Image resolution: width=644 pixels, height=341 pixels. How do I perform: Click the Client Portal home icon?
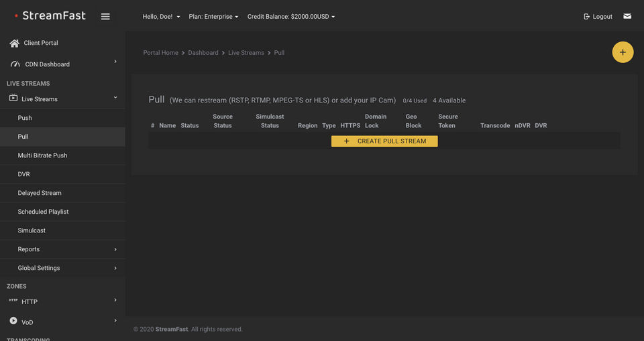point(14,43)
